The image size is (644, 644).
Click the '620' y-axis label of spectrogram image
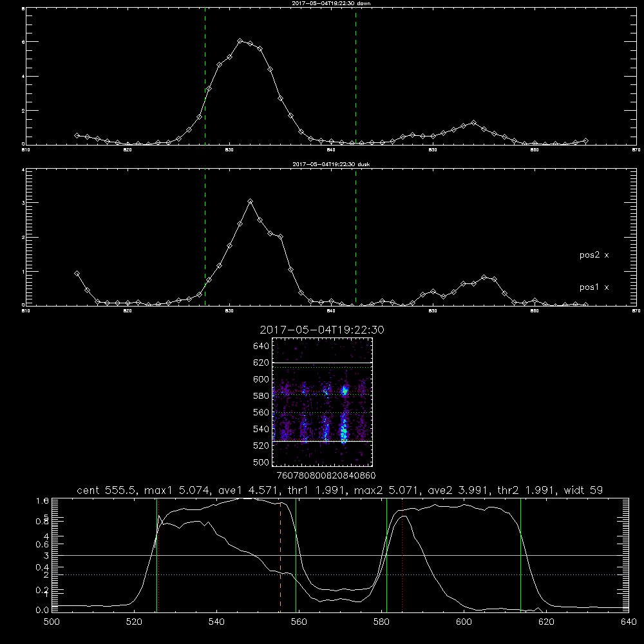tap(261, 363)
